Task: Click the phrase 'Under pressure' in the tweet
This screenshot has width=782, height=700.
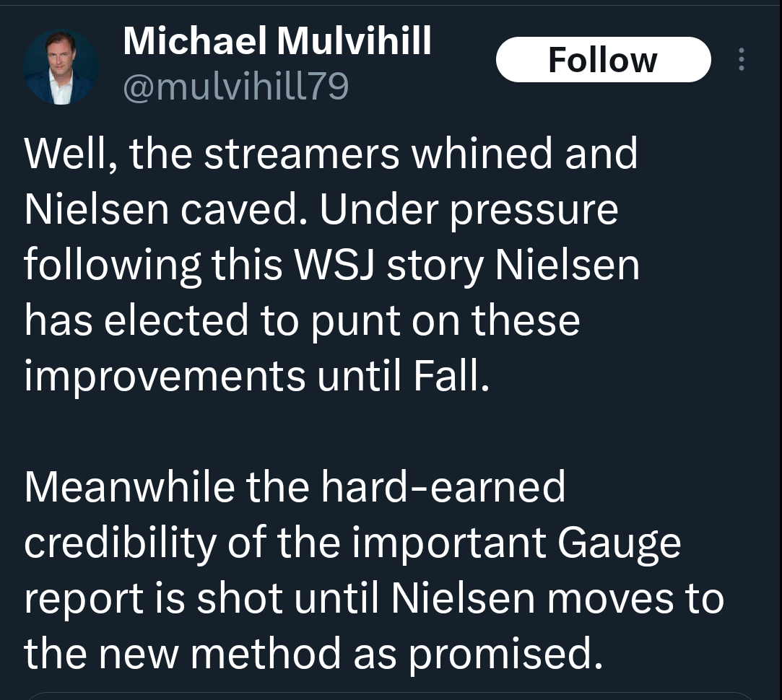Action: coord(469,210)
